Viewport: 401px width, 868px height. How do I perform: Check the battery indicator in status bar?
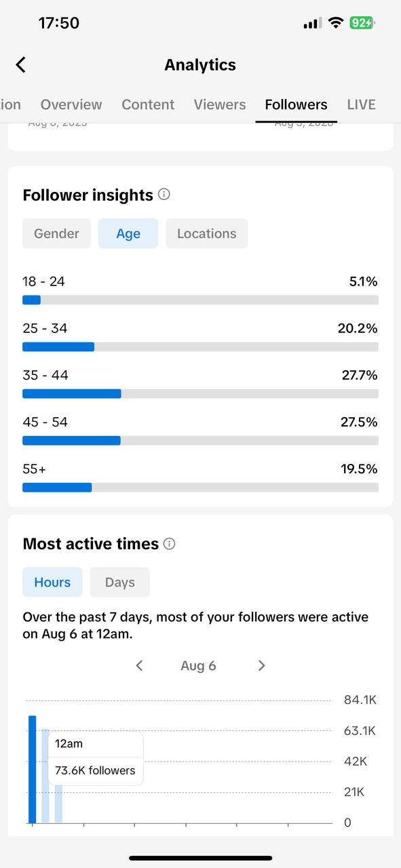[362, 23]
